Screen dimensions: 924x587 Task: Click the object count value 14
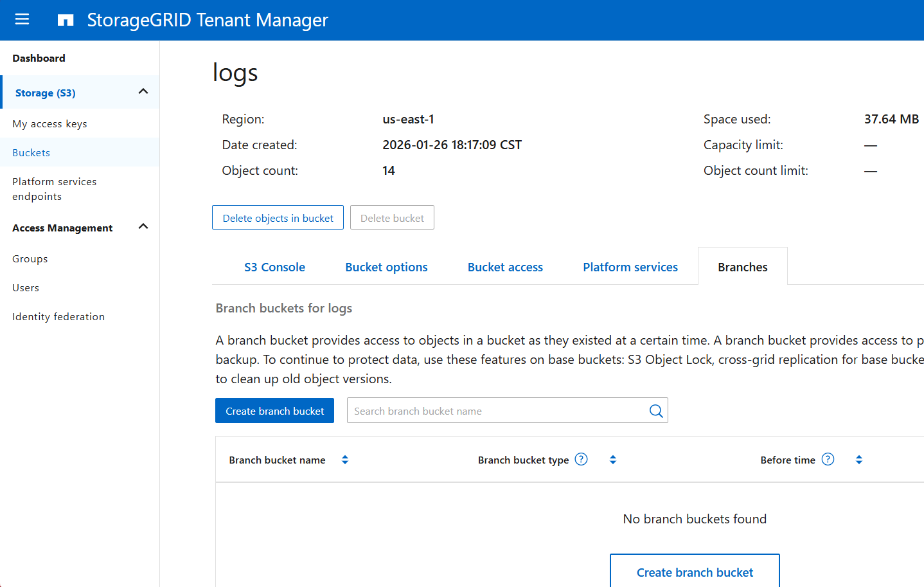(389, 170)
